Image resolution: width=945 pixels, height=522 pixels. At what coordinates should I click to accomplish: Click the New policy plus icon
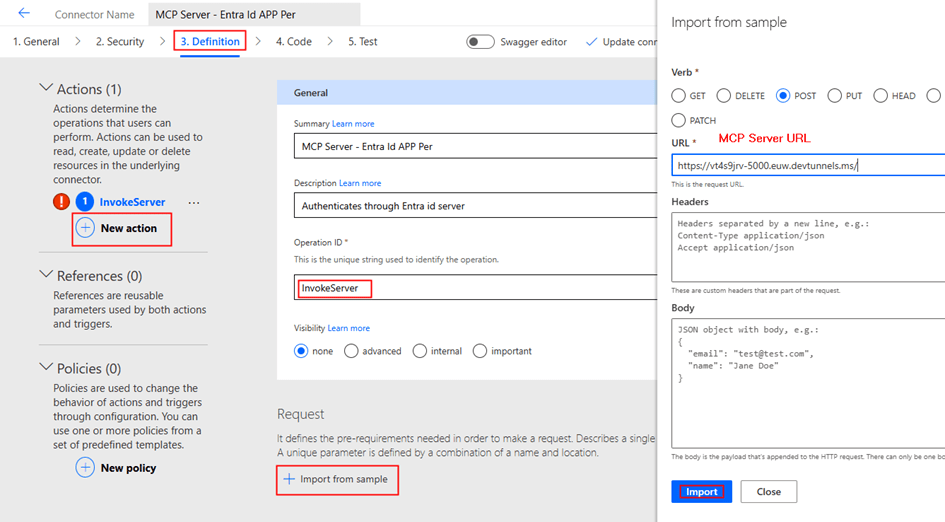[86, 468]
